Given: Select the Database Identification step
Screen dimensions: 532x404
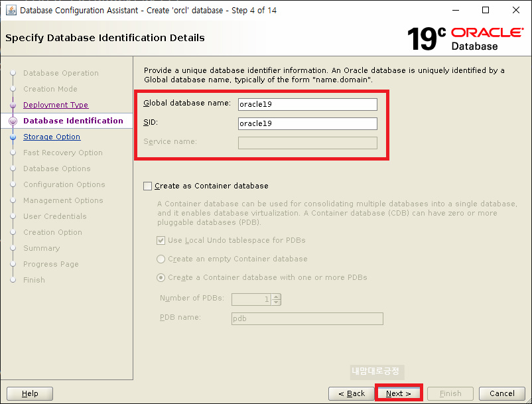Looking at the screenshot, I should (73, 121).
